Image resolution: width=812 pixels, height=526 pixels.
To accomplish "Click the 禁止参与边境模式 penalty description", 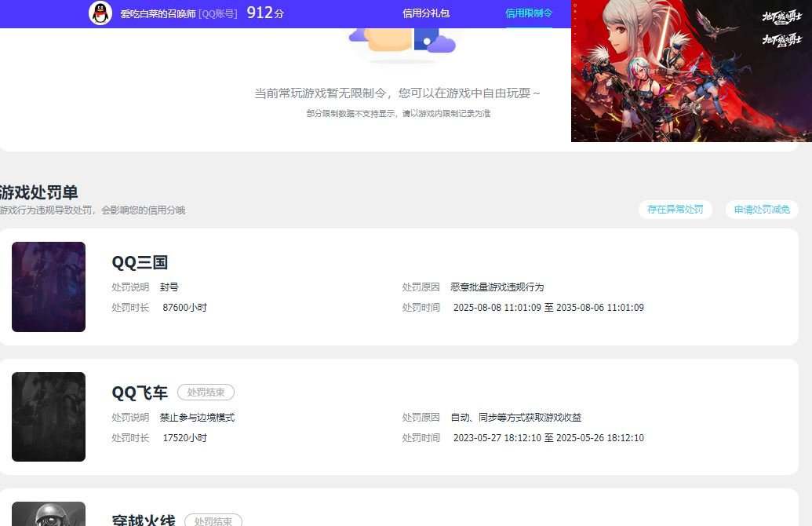I will click(x=197, y=417).
